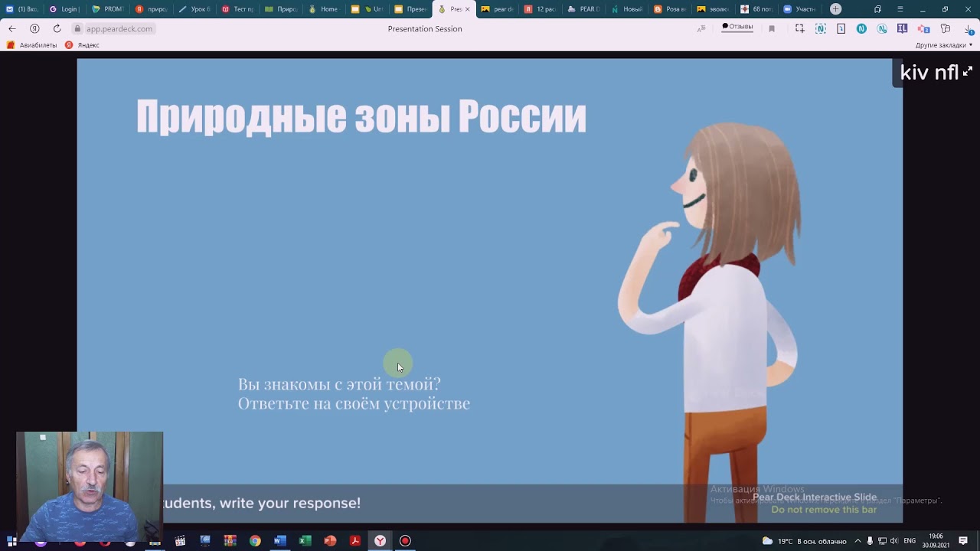Open the screen recorder icon in taskbar

tap(405, 541)
